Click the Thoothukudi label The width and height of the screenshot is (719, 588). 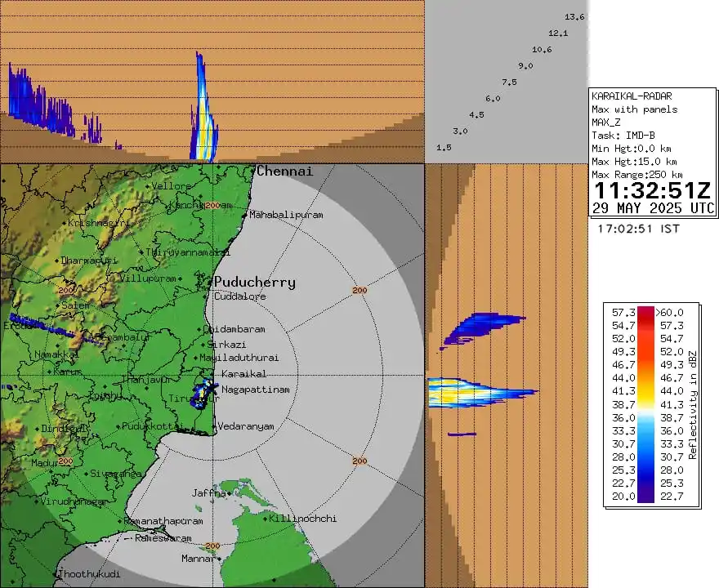(90, 574)
